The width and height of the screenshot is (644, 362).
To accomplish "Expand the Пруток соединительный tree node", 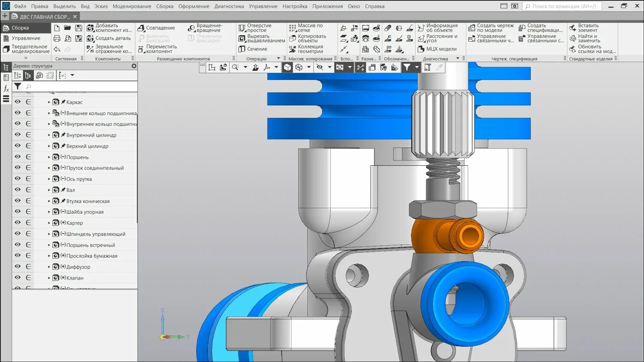I will pyautogui.click(x=49, y=168).
